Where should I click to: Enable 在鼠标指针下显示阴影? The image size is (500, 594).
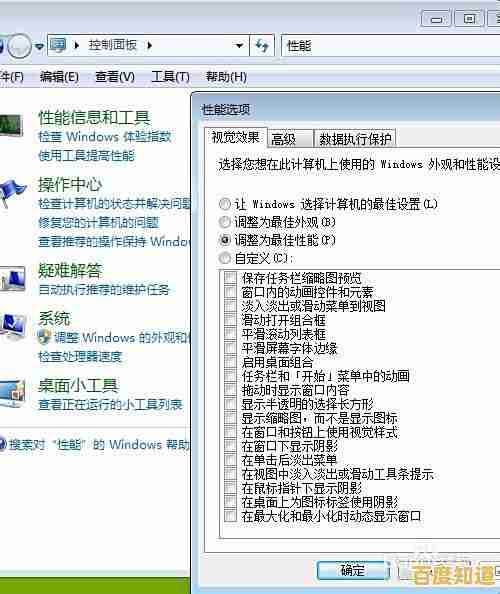coord(230,488)
